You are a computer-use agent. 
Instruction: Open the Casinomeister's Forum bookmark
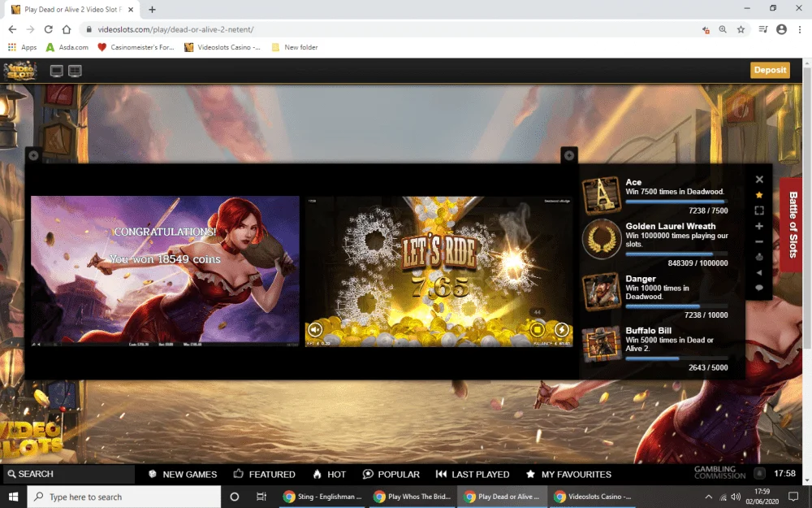[136, 47]
